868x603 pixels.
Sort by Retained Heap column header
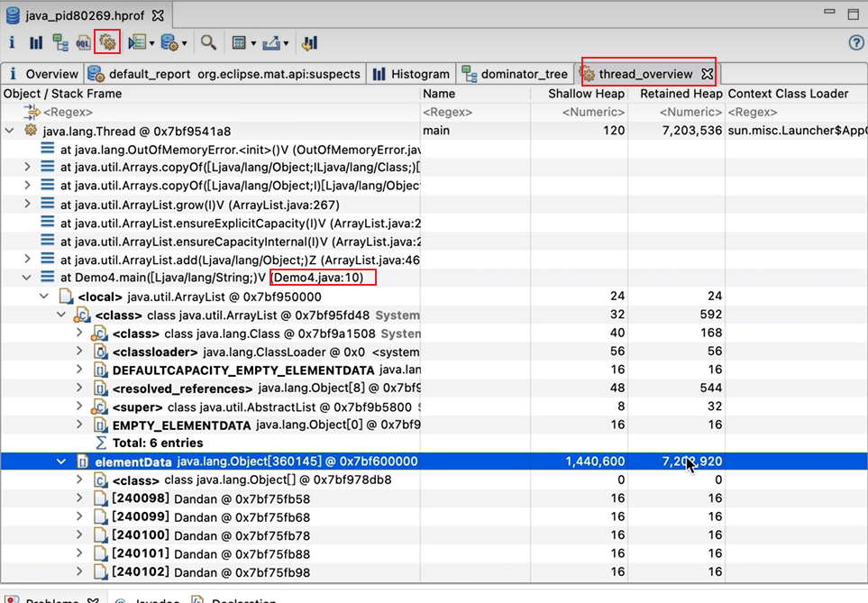pos(681,94)
